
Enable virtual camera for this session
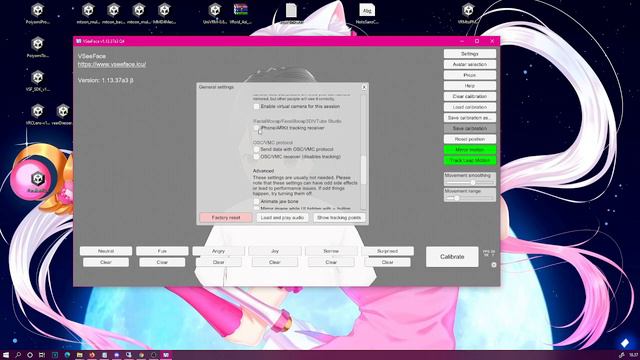(x=256, y=107)
